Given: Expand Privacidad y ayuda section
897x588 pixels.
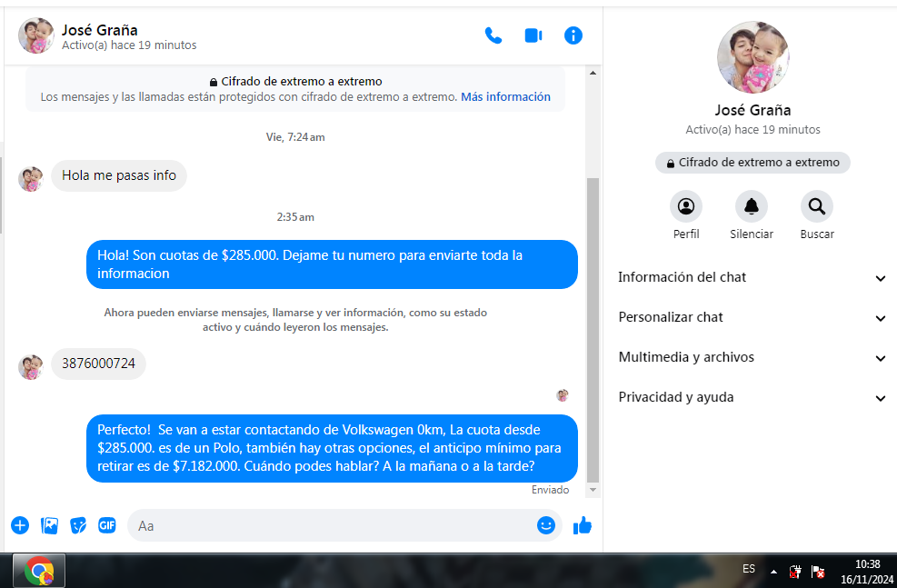Looking at the screenshot, I should click(752, 397).
